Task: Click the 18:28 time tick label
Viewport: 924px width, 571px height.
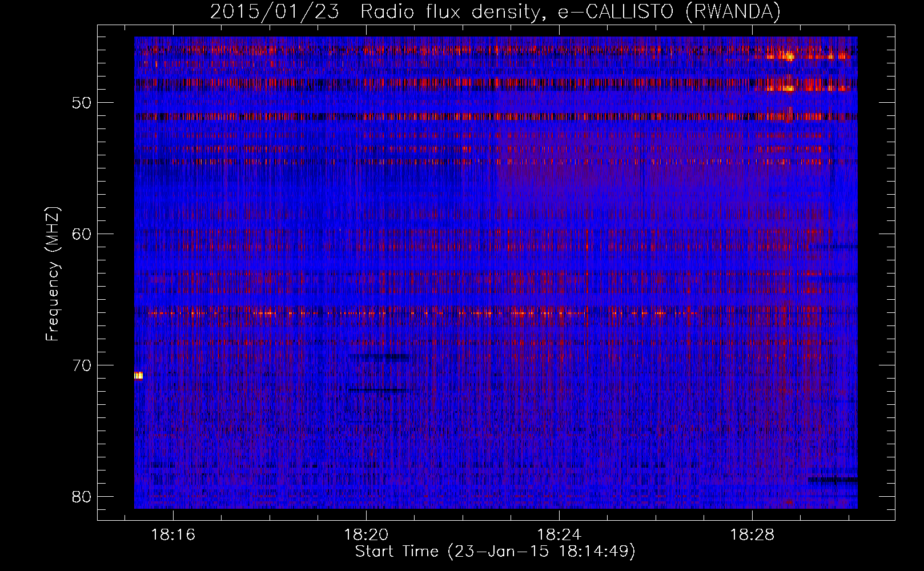Action: point(752,534)
